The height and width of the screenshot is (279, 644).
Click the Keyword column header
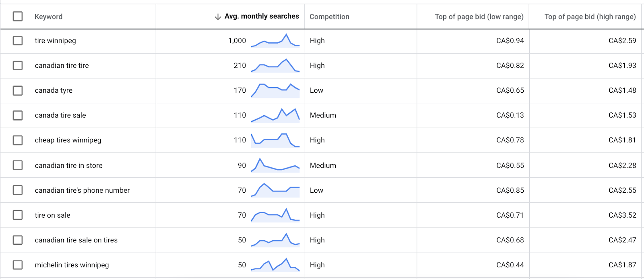coord(48,17)
